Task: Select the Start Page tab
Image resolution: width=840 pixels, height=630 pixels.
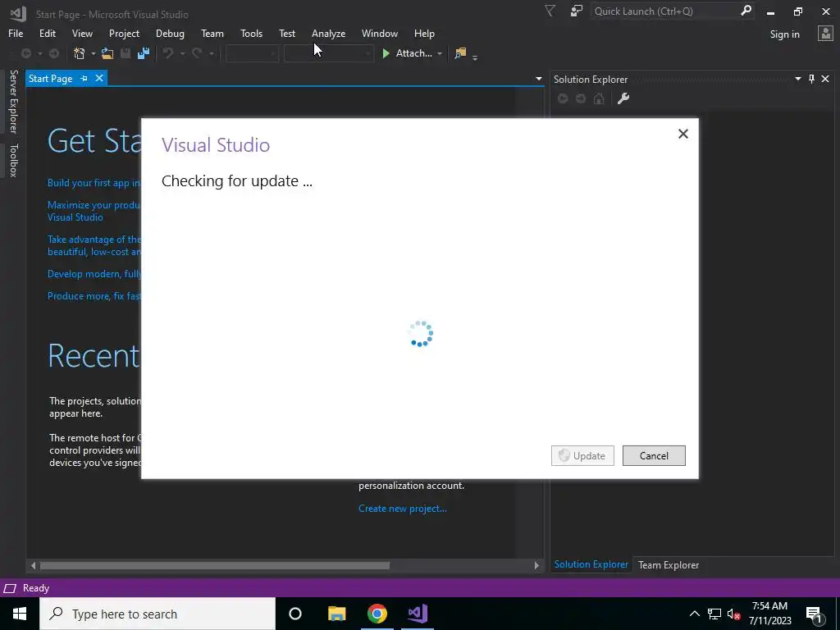Action: tap(50, 78)
